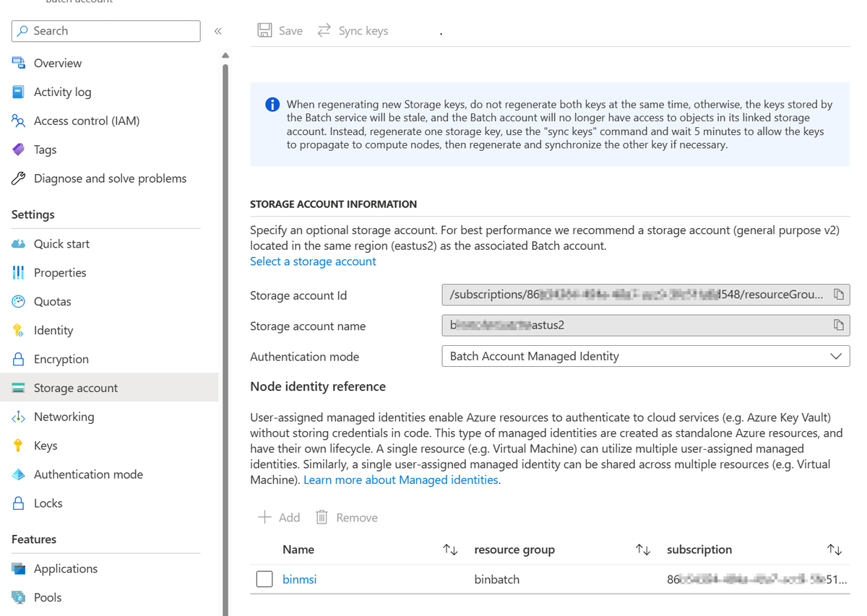
Task: Check the binmsi row checkbox
Action: point(264,579)
